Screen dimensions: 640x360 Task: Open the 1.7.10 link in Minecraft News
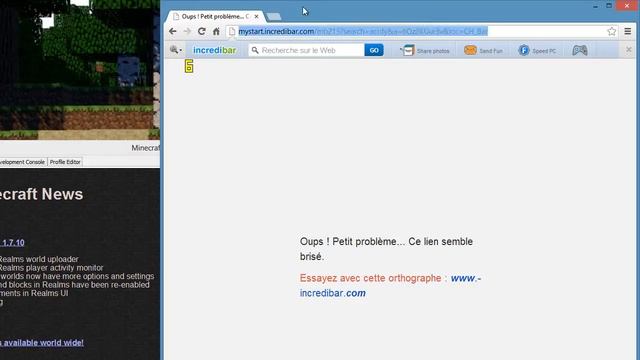pos(12,242)
